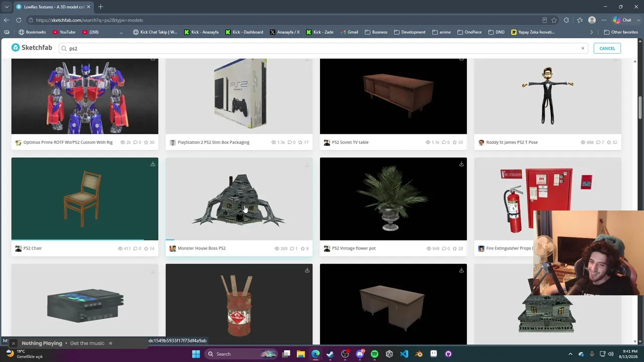Click the 'PS2 Chair' title link
Screen dimensions: 644x362
coord(33,248)
